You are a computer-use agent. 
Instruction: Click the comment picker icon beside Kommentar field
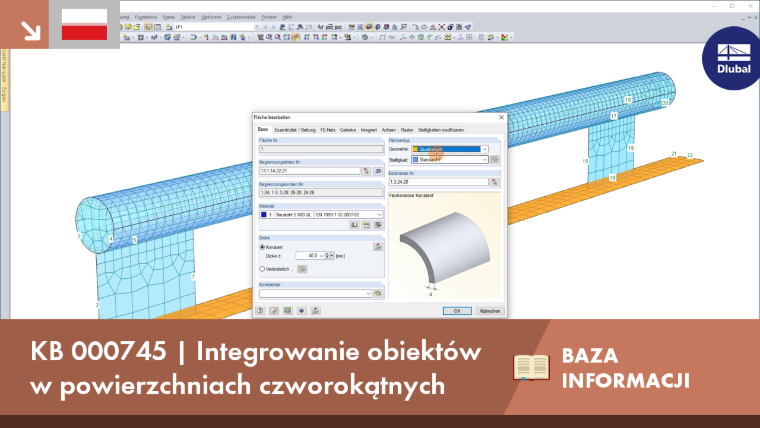click(x=378, y=294)
